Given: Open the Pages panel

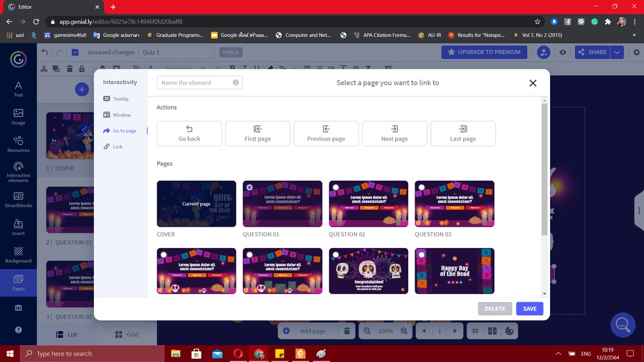Looking at the screenshot, I should (18, 283).
